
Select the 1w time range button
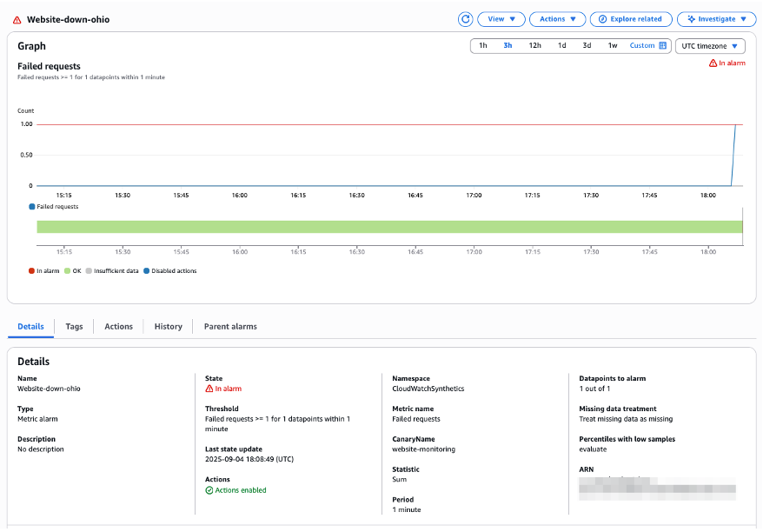pos(613,46)
